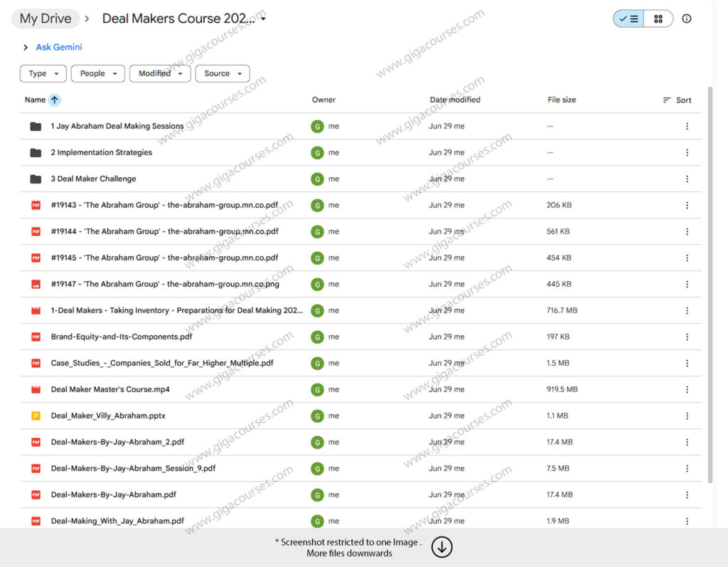This screenshot has width=728, height=567.
Task: Click video icon of Deal Maker Master's Course.mp4
Action: 36,389
